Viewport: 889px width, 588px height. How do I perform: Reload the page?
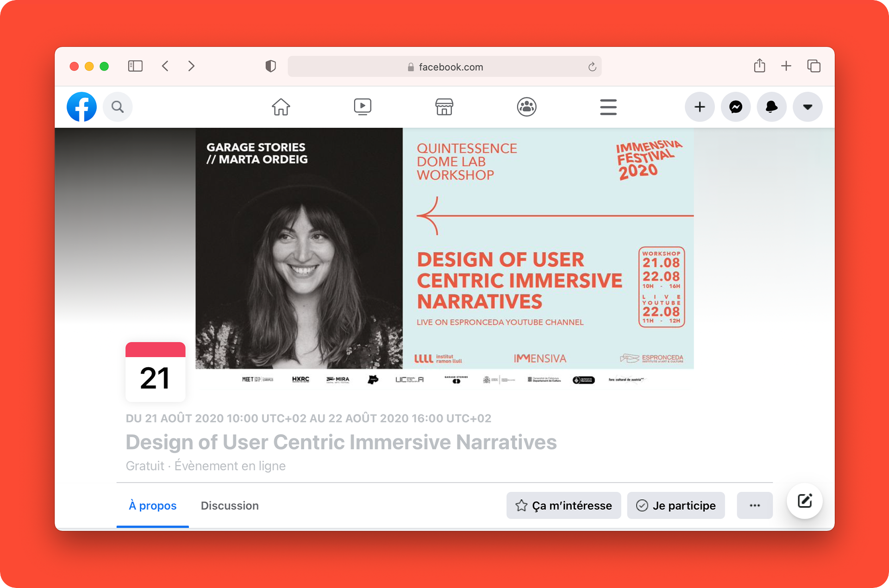(592, 67)
